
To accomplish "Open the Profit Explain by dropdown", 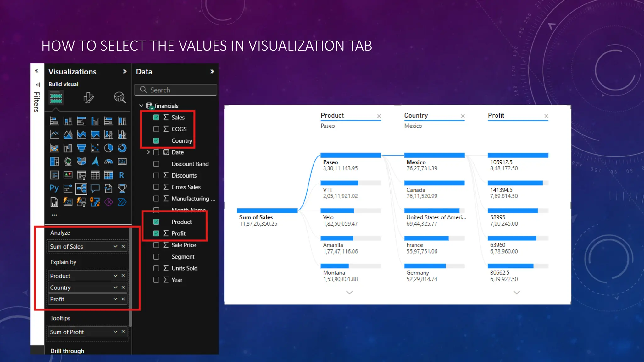I will click(x=115, y=299).
